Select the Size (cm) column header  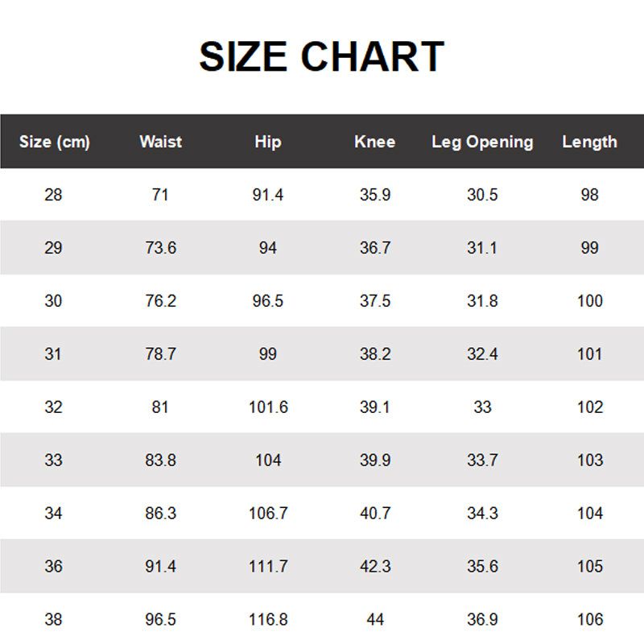pos(54,142)
